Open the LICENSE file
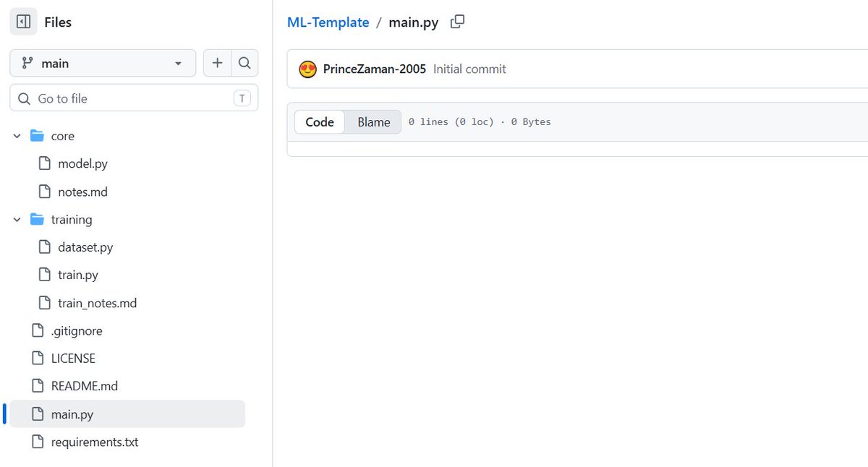The height and width of the screenshot is (467, 868). tap(73, 358)
